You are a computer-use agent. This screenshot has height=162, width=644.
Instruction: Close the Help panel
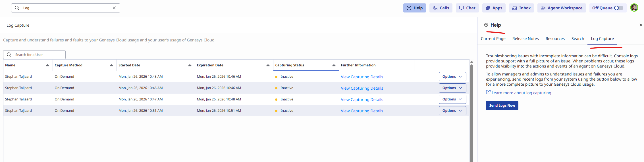pos(641,25)
